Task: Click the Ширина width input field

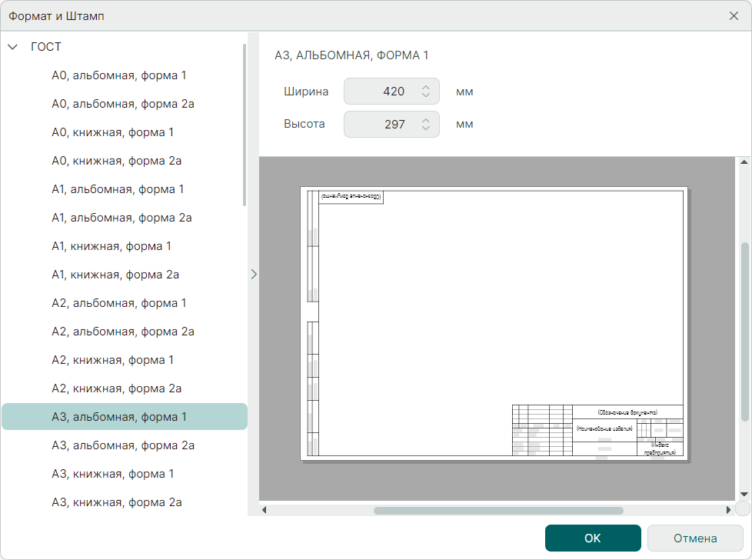Action: pos(381,92)
